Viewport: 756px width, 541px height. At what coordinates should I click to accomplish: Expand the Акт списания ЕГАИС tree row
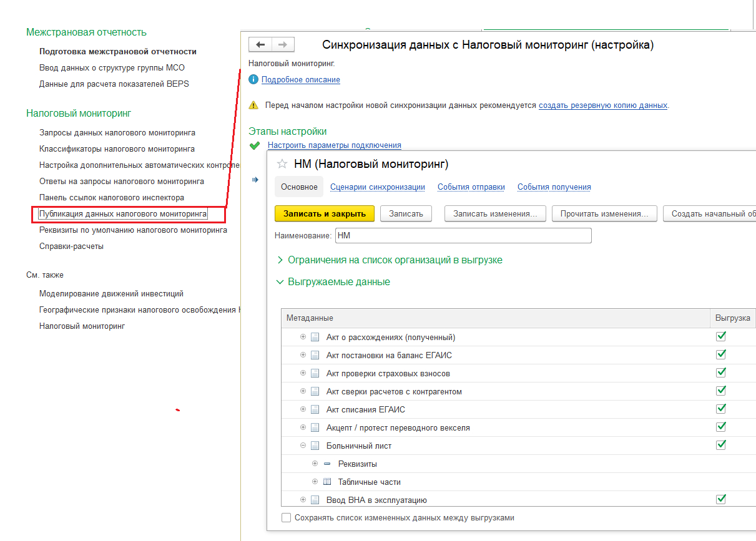[303, 409]
